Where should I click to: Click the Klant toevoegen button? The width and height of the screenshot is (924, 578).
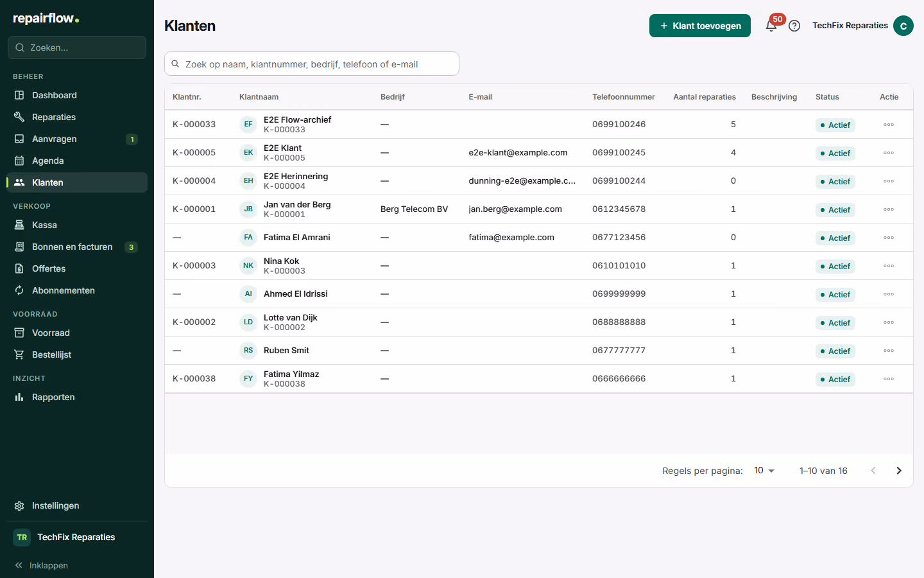(700, 26)
